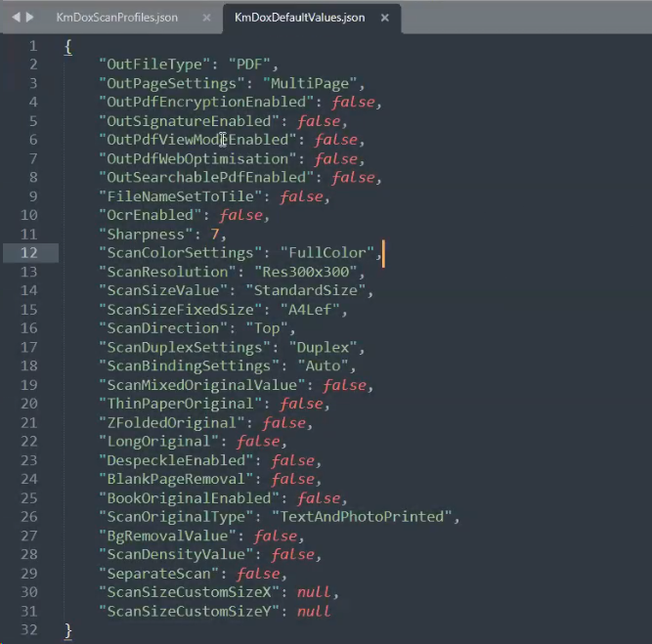Click the false value for OcrEnabled
Screen dimensions: 652x644
click(x=240, y=215)
